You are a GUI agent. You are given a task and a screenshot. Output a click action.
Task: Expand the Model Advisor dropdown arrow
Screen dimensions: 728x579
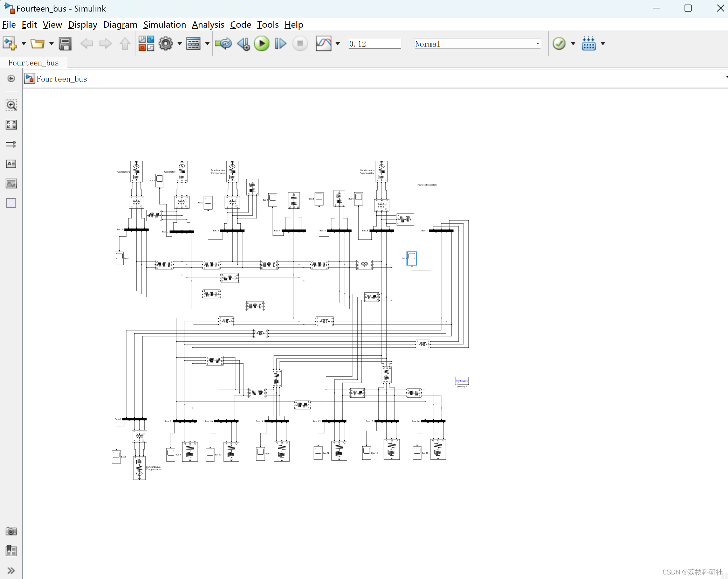click(573, 44)
